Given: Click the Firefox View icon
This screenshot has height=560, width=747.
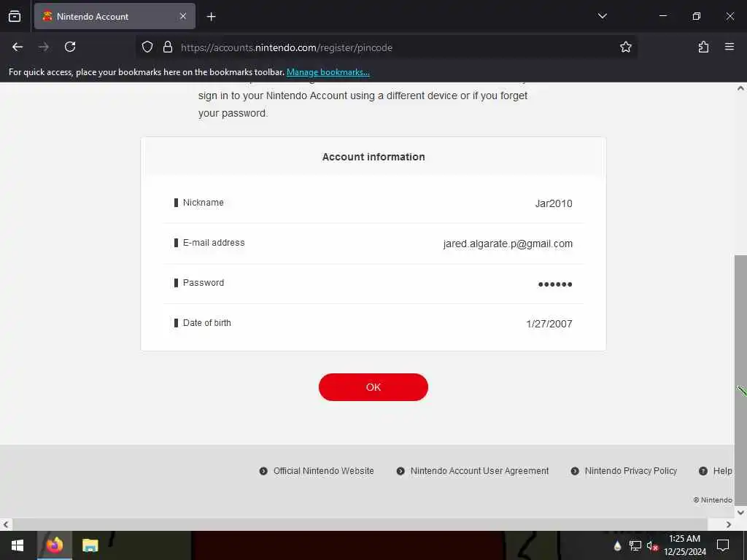Looking at the screenshot, I should [x=15, y=16].
